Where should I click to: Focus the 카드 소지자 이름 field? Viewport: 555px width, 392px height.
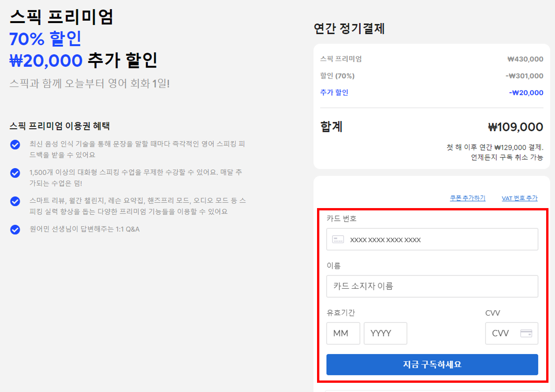432,286
